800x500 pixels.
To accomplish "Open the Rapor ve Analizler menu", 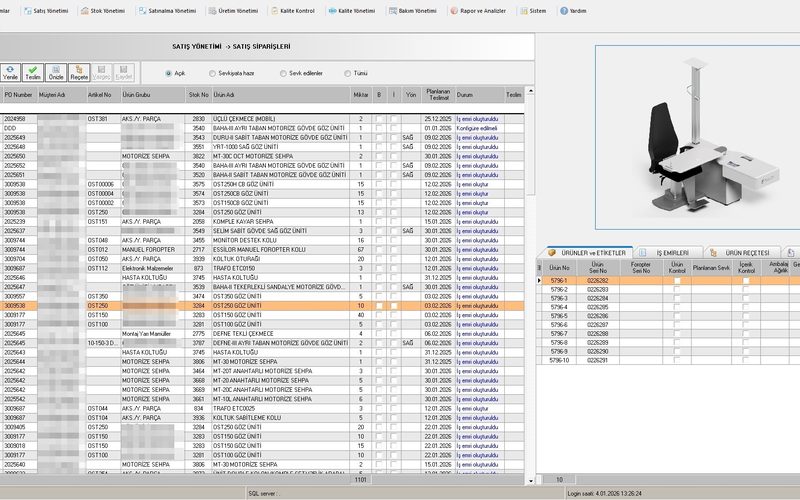I will point(478,11).
